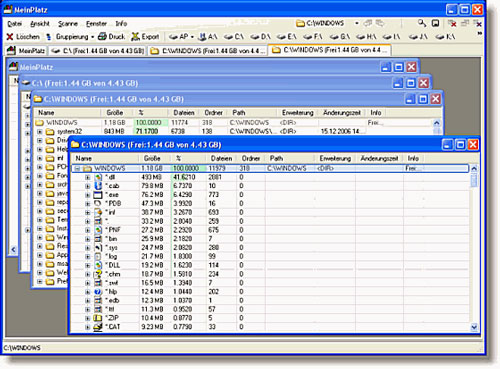Click the magnifier search icon
Screen dimensions: 500x369
click(422, 23)
